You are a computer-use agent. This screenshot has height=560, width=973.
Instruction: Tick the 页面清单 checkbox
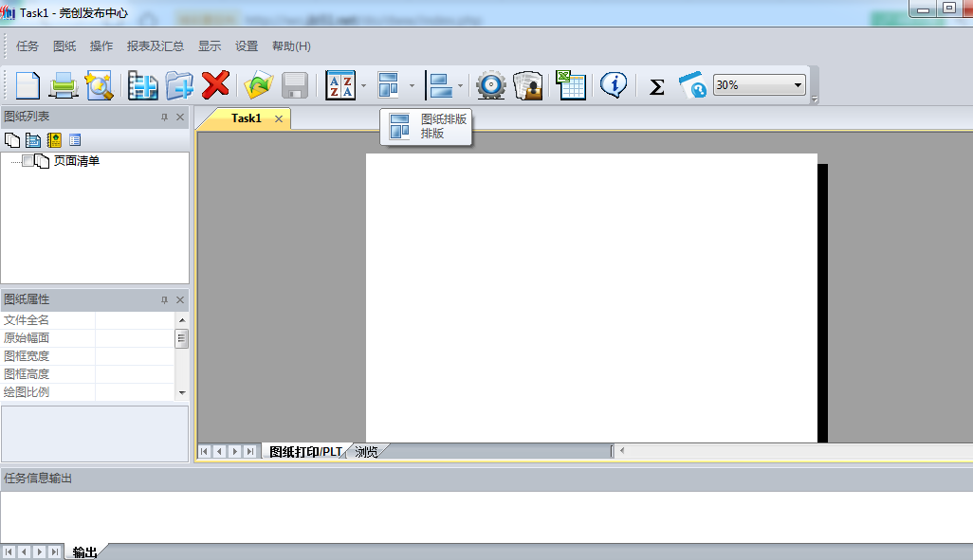click(x=28, y=161)
